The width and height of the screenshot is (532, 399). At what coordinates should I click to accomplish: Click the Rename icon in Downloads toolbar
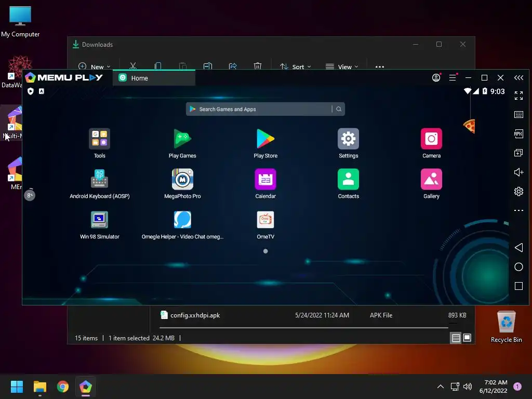tap(208, 66)
